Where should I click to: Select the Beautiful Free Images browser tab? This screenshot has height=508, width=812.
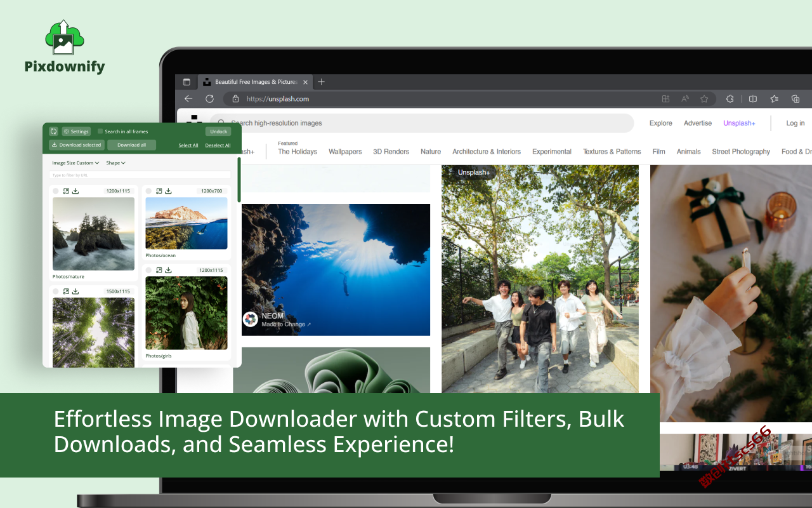[255, 82]
